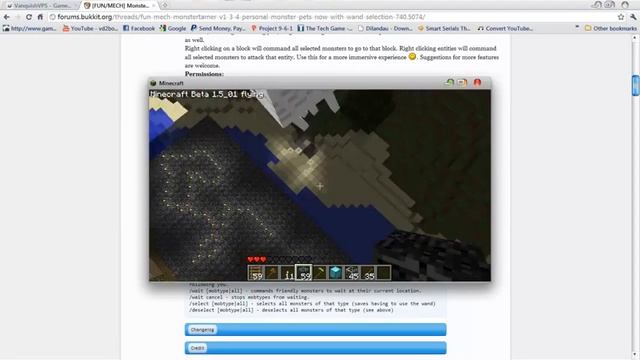Click the "/wait cancel" command line
640x360 pixels.
pyautogui.click(x=249, y=297)
